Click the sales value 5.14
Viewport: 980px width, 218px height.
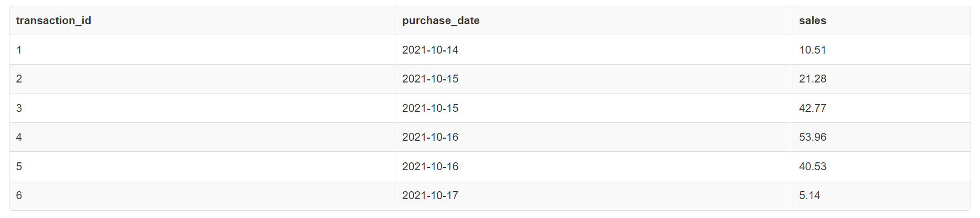tap(809, 195)
